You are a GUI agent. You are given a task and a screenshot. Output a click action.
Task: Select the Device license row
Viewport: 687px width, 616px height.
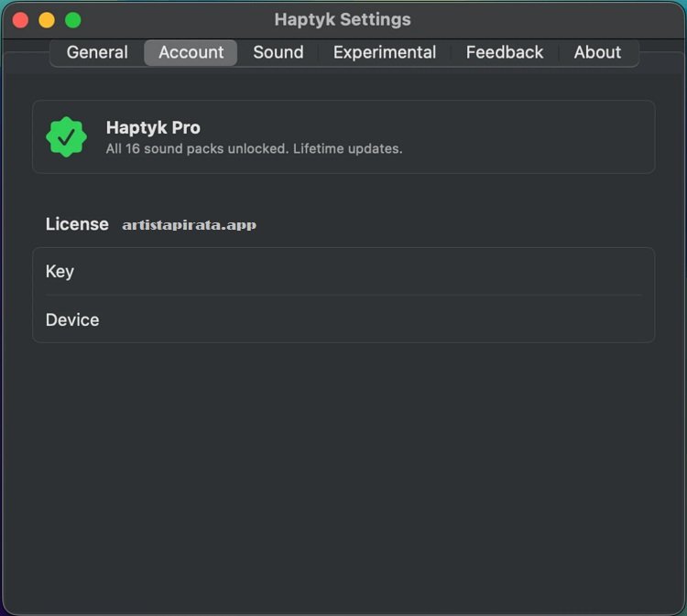coord(343,319)
